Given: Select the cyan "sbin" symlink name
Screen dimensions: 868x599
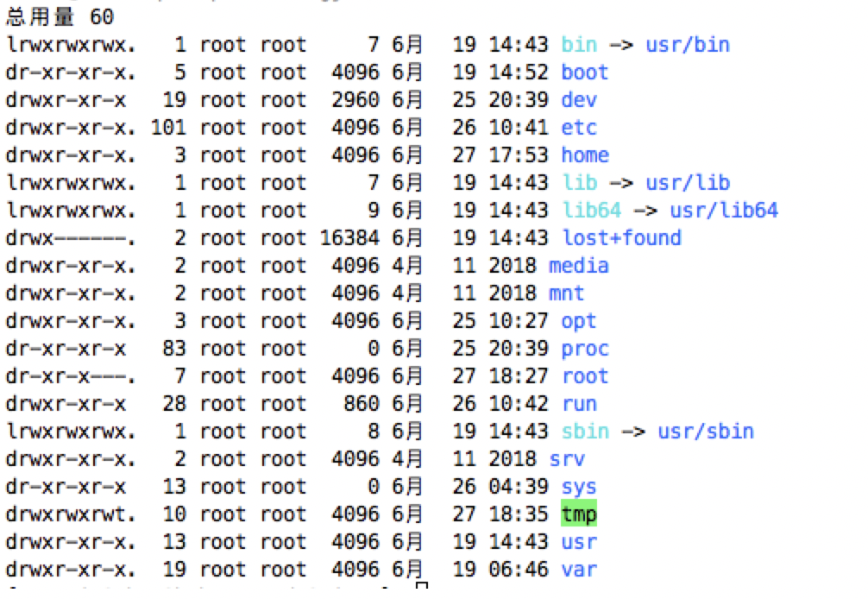Looking at the screenshot, I should [585, 432].
